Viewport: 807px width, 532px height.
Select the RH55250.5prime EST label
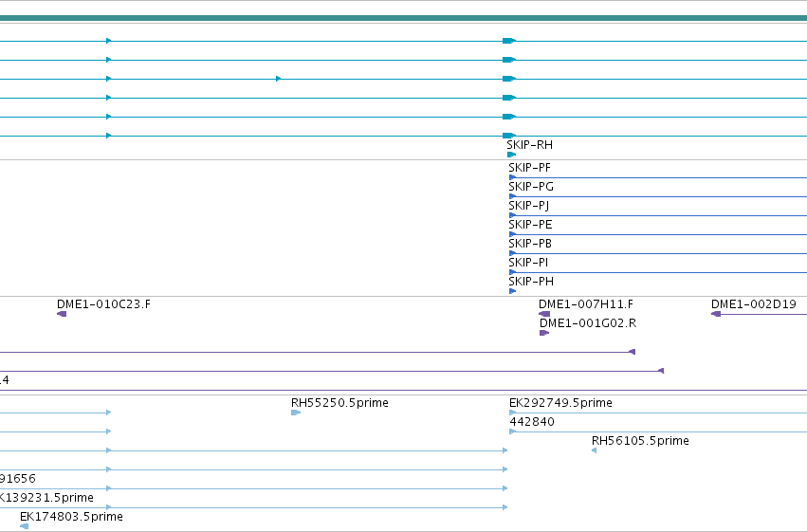click(339, 403)
